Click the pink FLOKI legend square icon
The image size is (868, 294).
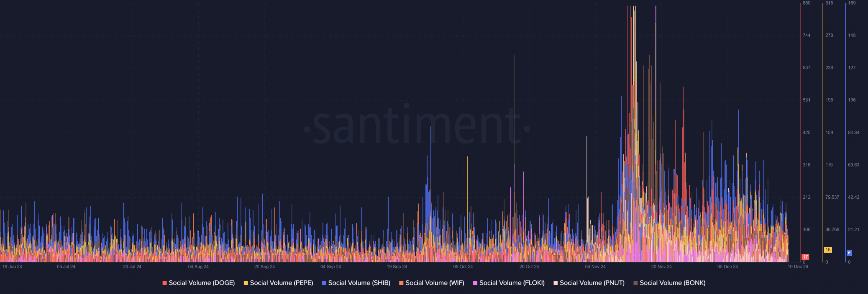[x=475, y=283]
